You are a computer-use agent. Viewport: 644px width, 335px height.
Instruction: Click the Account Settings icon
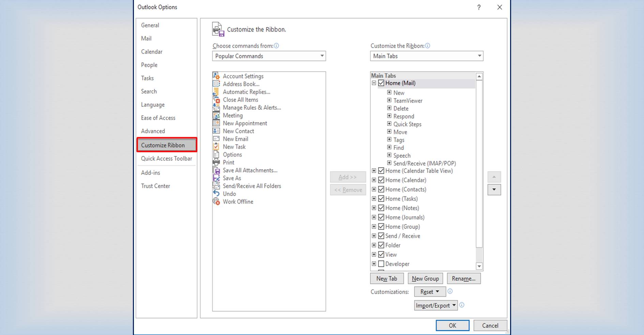click(216, 76)
